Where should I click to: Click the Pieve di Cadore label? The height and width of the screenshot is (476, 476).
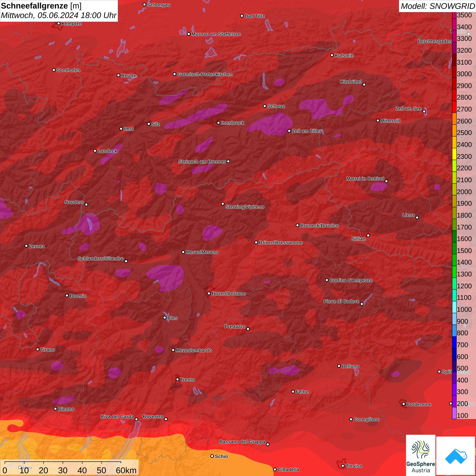coord(341,301)
